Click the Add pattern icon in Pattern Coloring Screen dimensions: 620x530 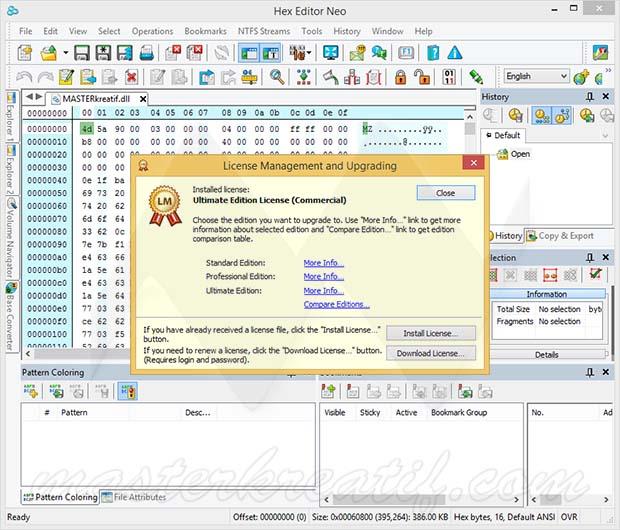pos(31,391)
